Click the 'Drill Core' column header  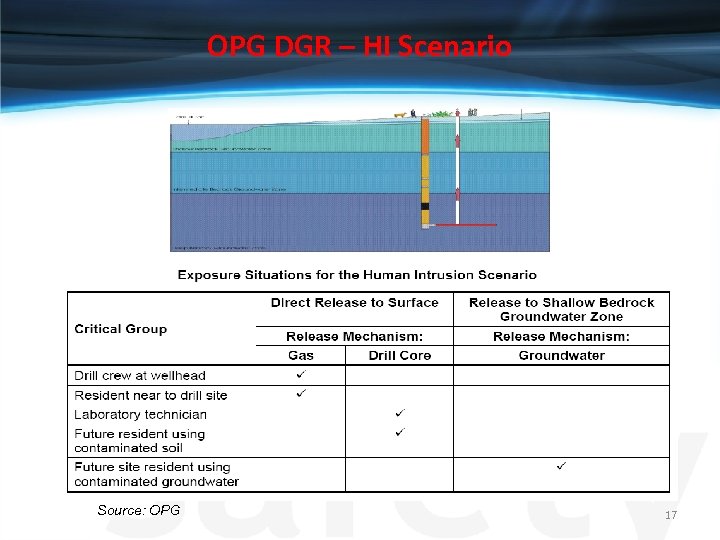click(x=399, y=355)
